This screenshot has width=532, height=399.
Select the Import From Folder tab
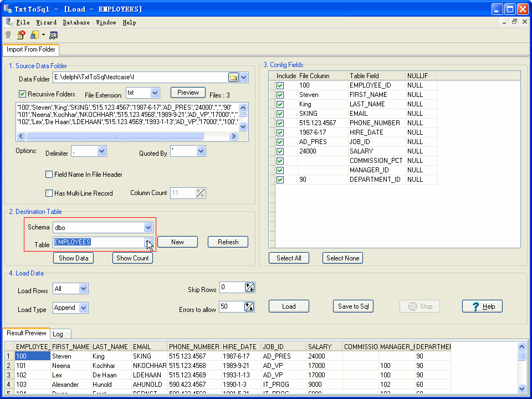point(31,49)
